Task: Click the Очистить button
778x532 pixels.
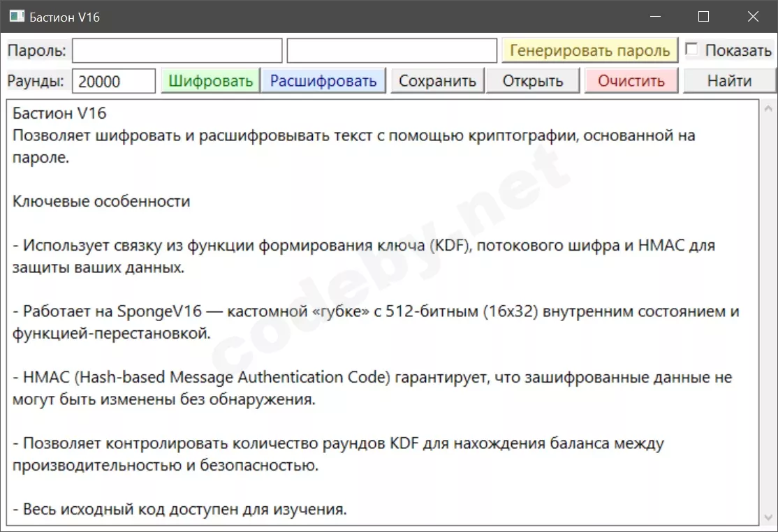Action: 631,80
